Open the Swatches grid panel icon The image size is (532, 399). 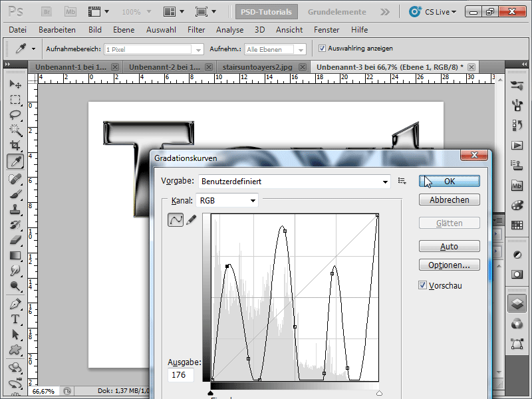[517, 225]
